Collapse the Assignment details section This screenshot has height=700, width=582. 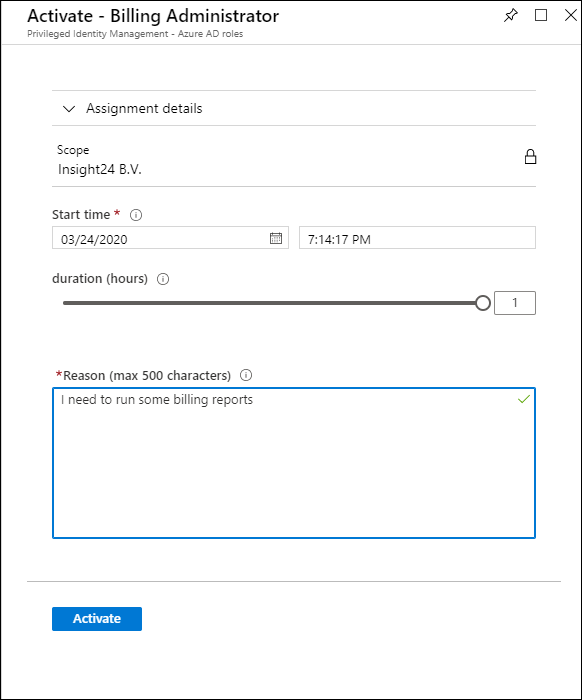(x=69, y=108)
